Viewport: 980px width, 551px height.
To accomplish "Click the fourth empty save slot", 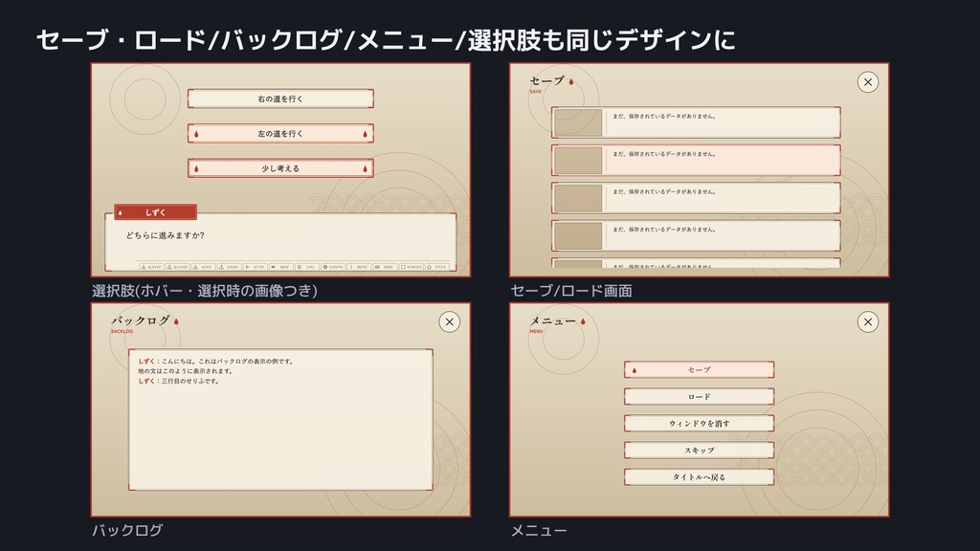I will point(696,236).
